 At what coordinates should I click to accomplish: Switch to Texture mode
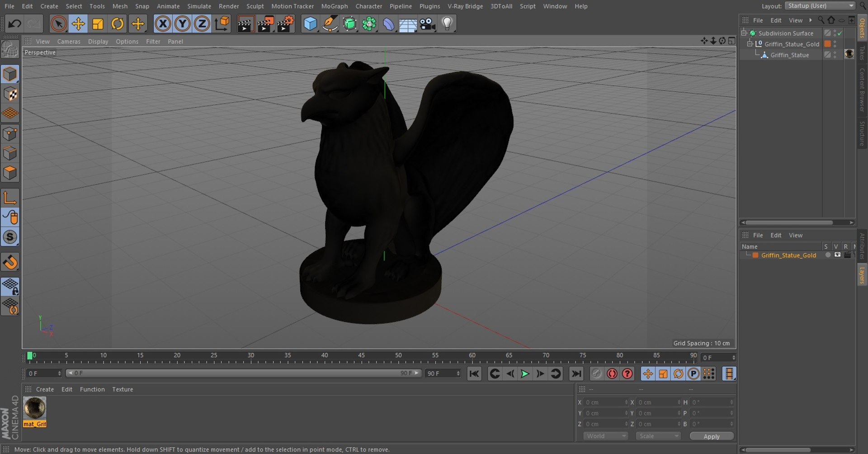(x=10, y=94)
